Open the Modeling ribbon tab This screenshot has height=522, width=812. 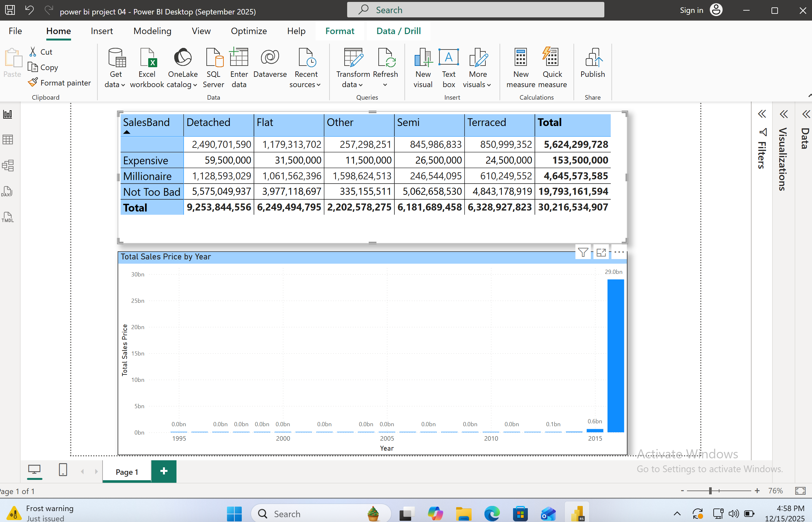coord(152,31)
